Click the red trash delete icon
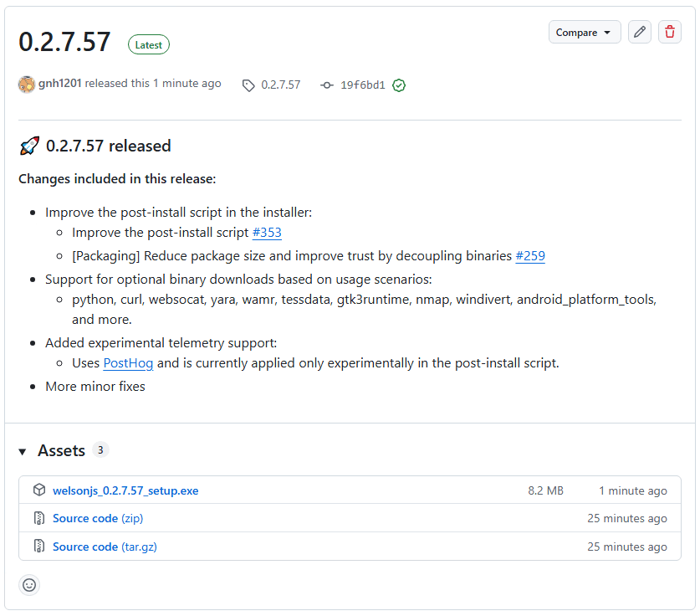The height and width of the screenshot is (616, 700). (x=669, y=33)
